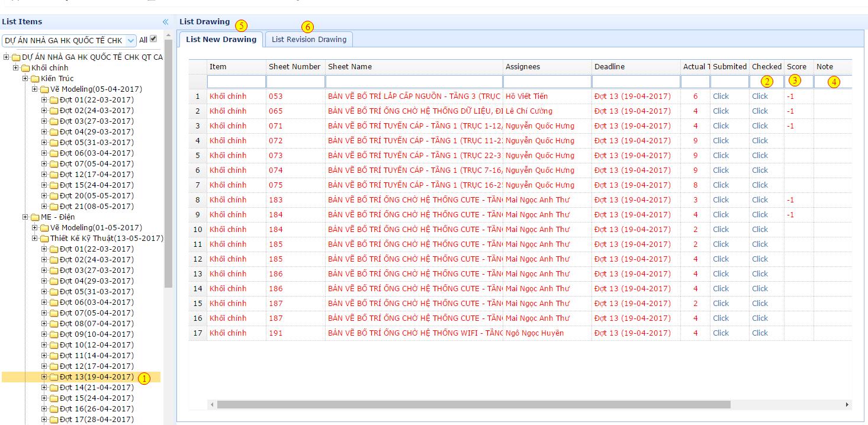
Task: Click folder icon beside Kiến Trúc
Action: point(35,79)
